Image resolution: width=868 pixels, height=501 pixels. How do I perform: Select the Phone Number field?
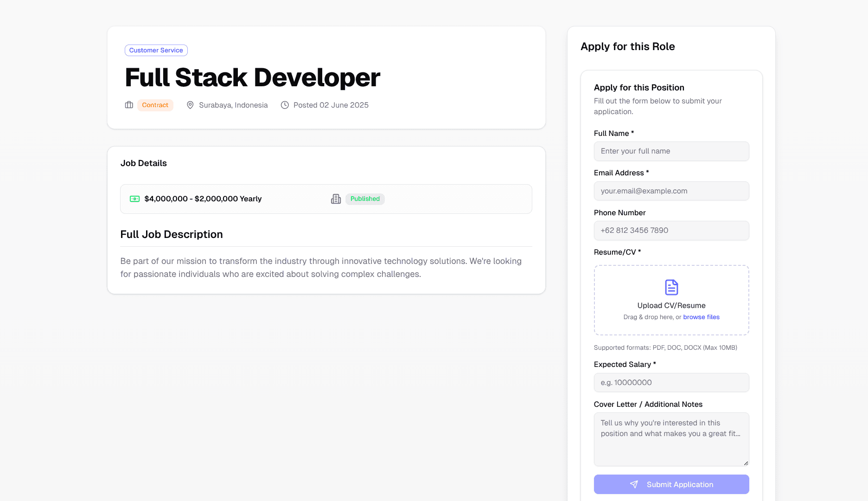[671, 230]
